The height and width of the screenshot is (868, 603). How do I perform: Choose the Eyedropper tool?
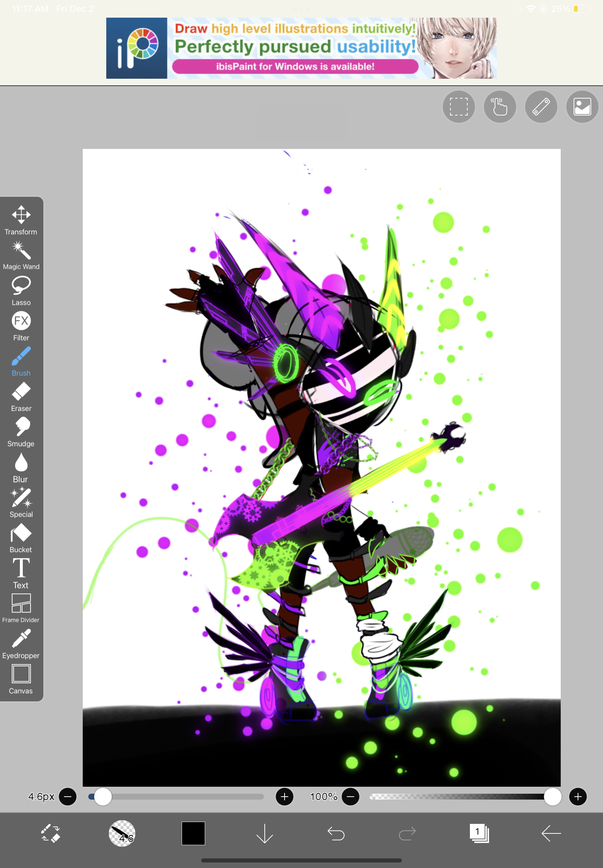click(21, 644)
